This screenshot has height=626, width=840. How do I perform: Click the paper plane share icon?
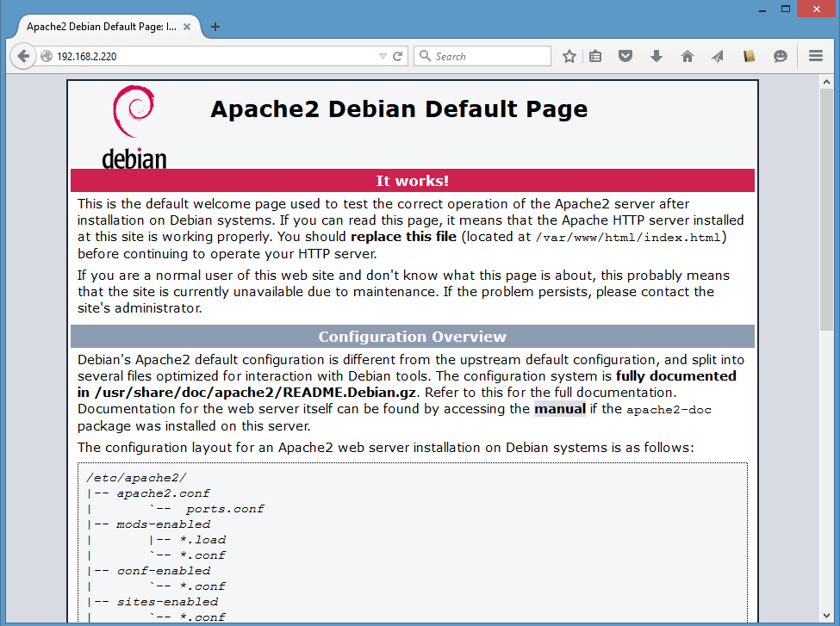pos(718,56)
